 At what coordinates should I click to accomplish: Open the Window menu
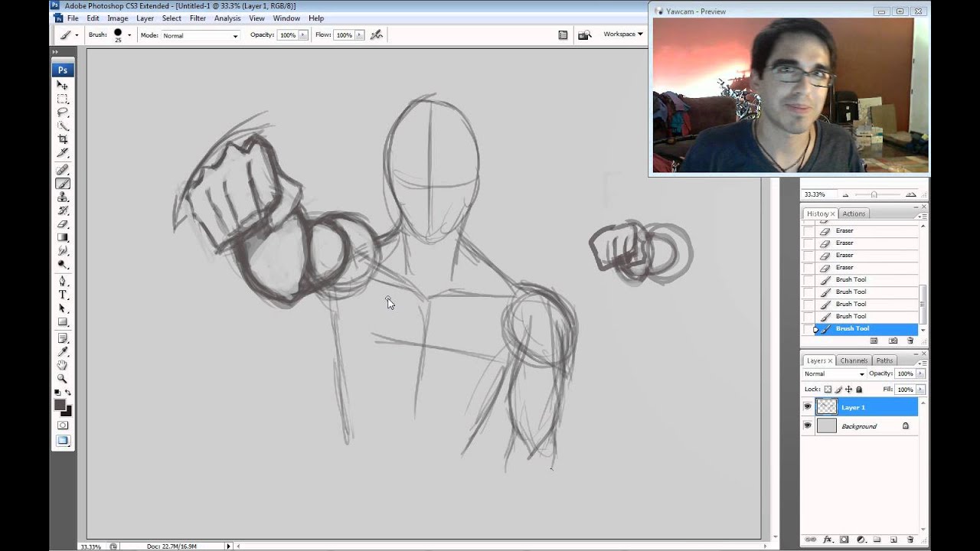tap(286, 18)
